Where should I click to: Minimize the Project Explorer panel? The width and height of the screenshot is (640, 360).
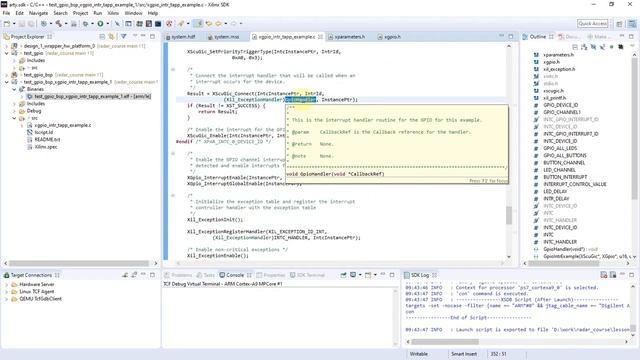[x=143, y=36]
